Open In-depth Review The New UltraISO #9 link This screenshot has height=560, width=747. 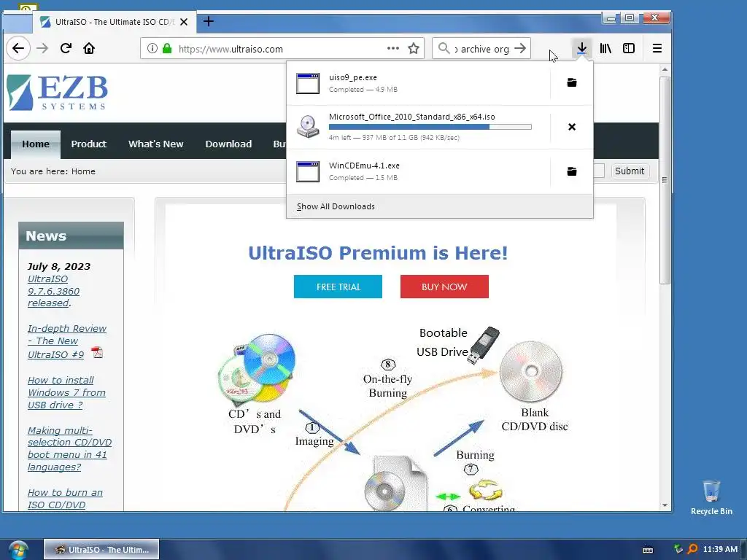coord(66,341)
